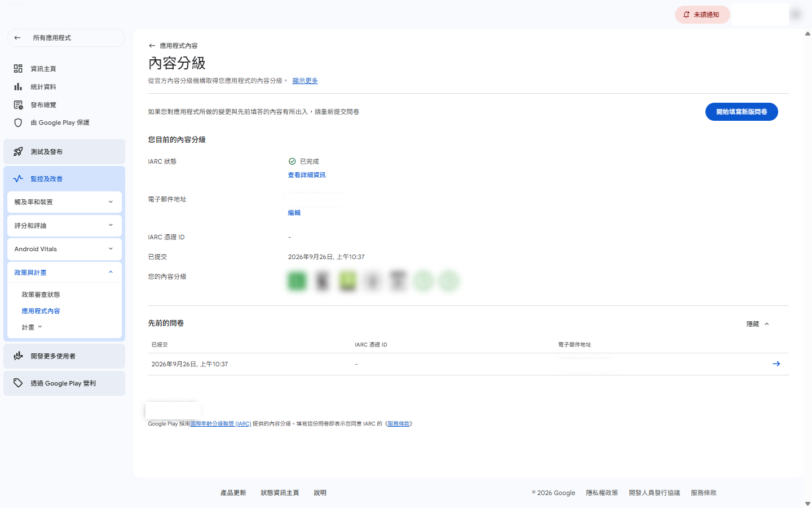Open 狀態資訊主頁 in the footer
The width and height of the screenshot is (812, 508).
(280, 493)
